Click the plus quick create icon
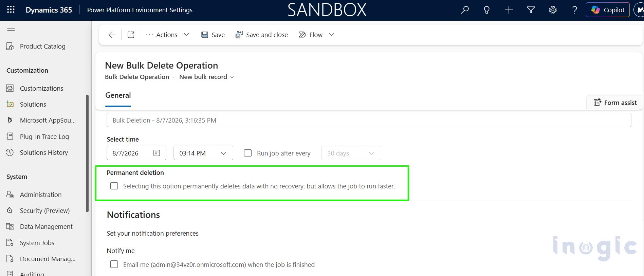 pos(509,10)
